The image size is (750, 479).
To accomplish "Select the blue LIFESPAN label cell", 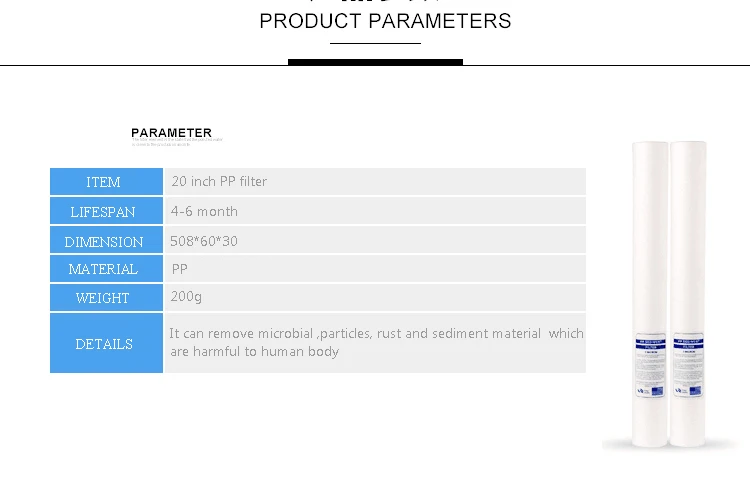I will [x=104, y=212].
